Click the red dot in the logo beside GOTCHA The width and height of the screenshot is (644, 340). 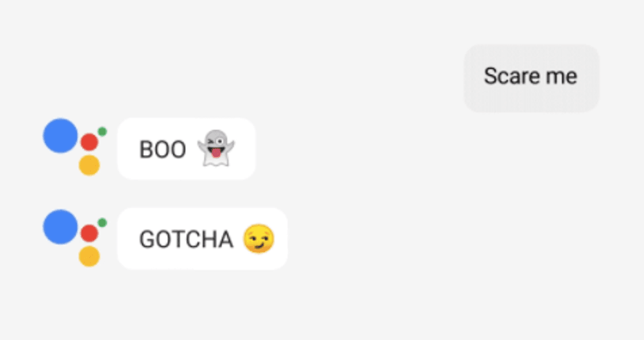[x=89, y=234]
